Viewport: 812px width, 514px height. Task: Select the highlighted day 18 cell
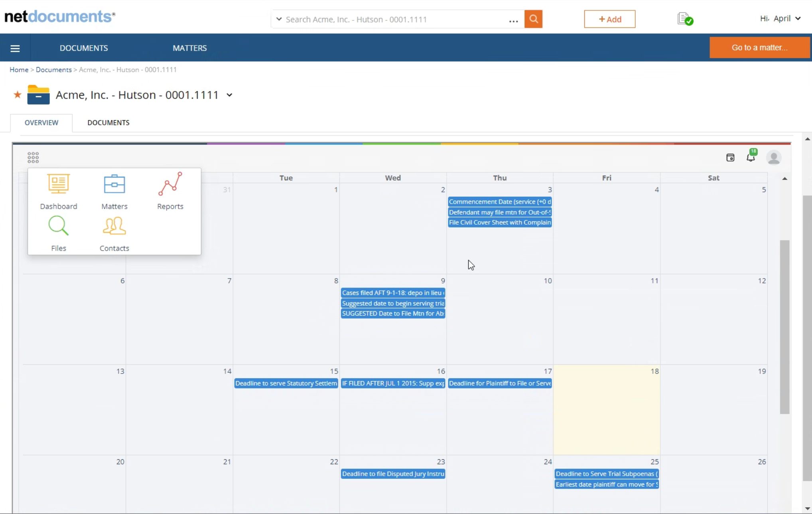607,410
